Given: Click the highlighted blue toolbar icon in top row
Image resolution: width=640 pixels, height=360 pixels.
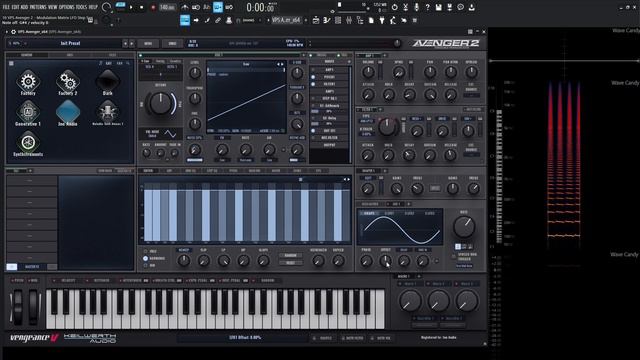Looking at the screenshot, I should click(218, 7).
